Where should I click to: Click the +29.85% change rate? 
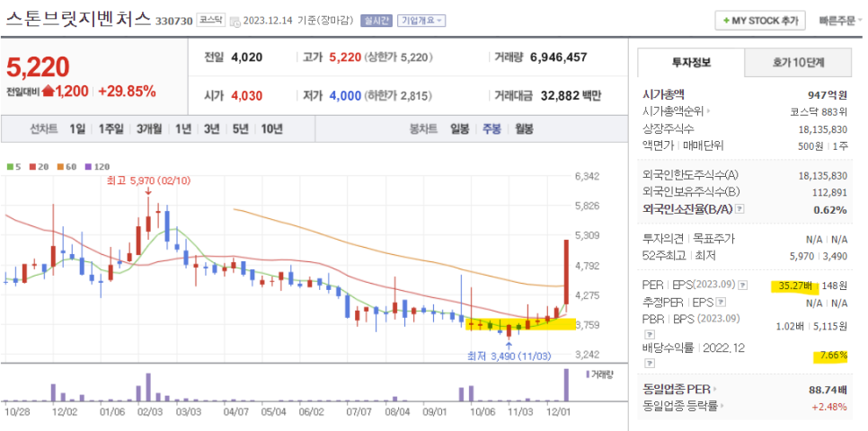tap(127, 92)
